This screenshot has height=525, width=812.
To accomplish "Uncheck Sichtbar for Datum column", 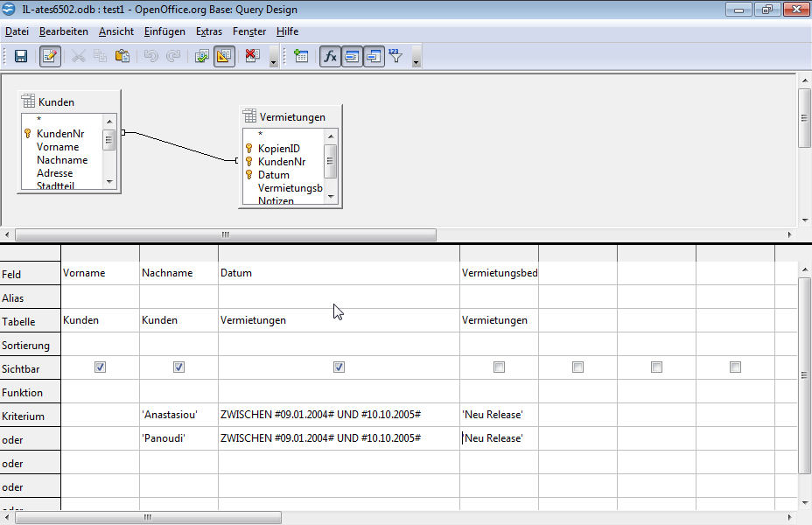I will point(339,367).
